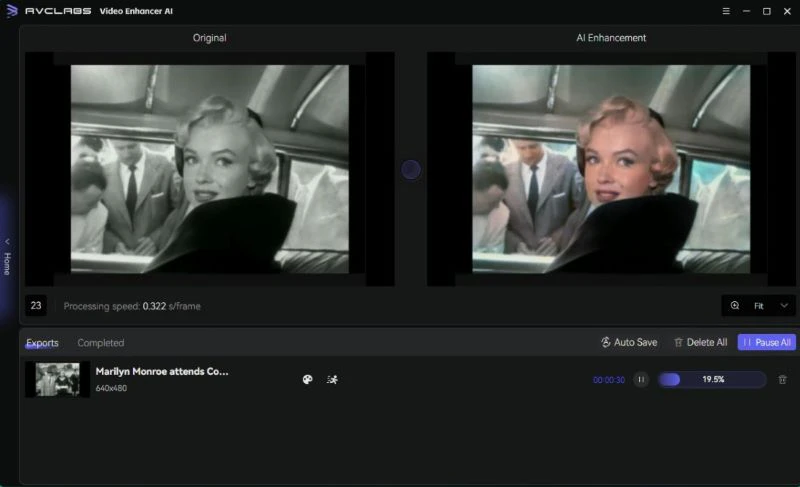Click the Original preview image
800x487 pixels.
[210, 169]
